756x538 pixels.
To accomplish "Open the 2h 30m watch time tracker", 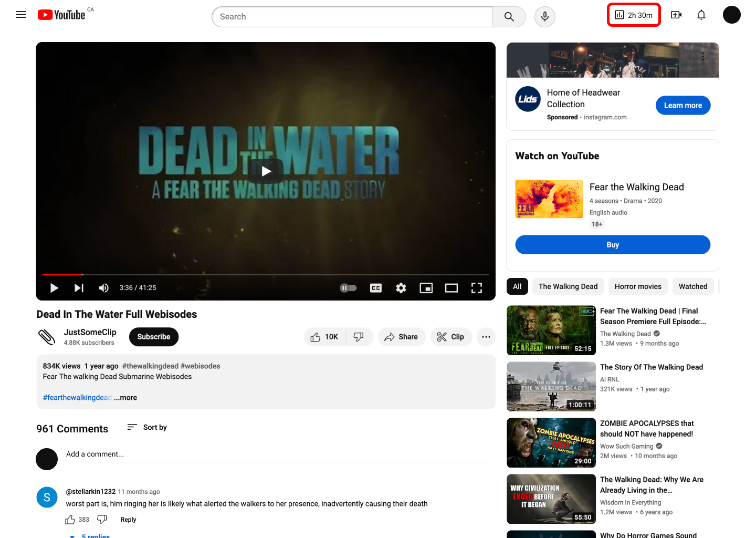I will click(x=634, y=15).
